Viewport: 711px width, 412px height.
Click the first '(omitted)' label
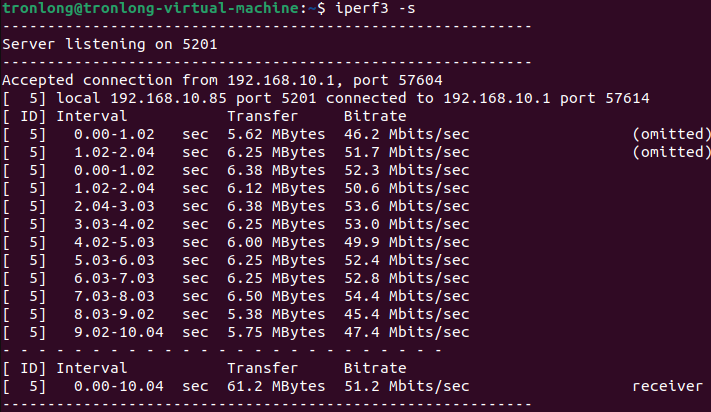point(671,134)
